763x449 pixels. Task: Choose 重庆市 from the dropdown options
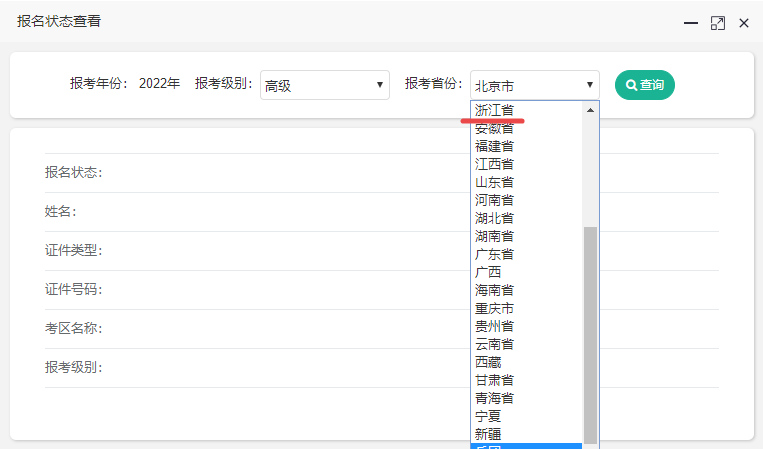[x=495, y=308]
